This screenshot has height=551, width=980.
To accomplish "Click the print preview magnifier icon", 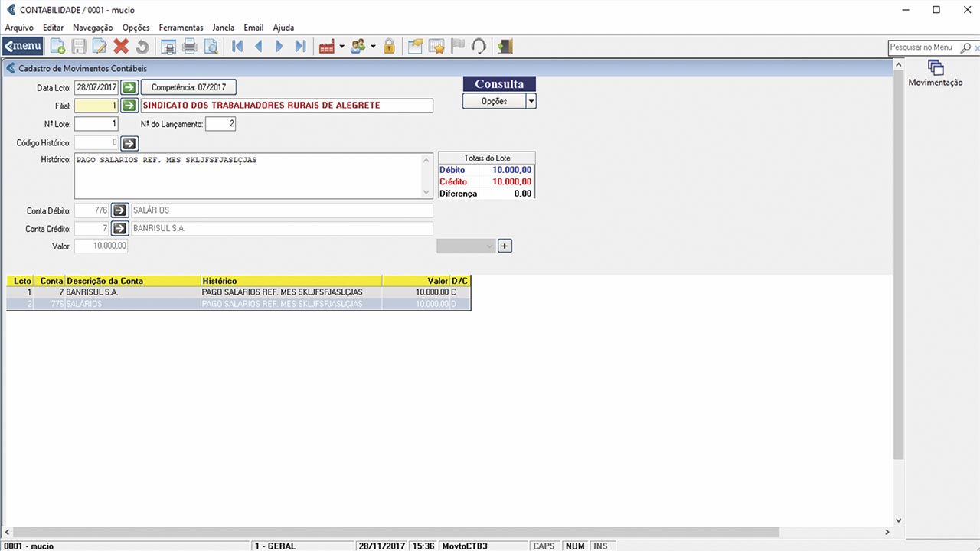I will point(211,47).
